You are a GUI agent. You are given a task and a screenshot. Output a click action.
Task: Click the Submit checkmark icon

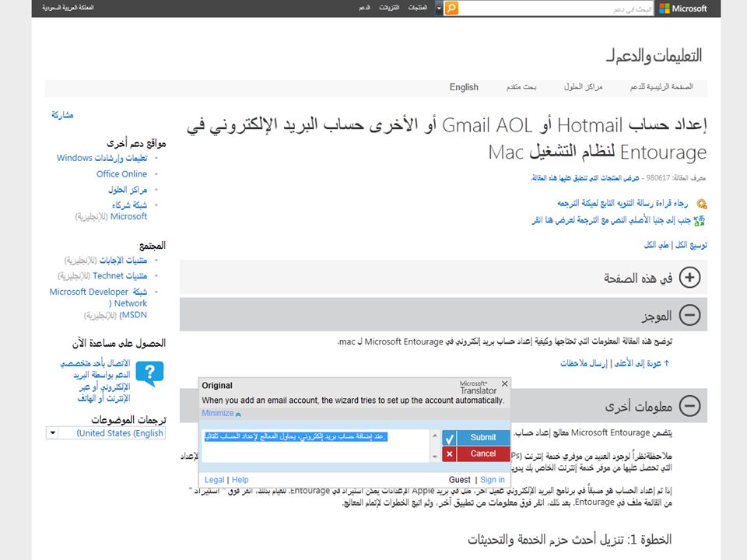coord(449,438)
